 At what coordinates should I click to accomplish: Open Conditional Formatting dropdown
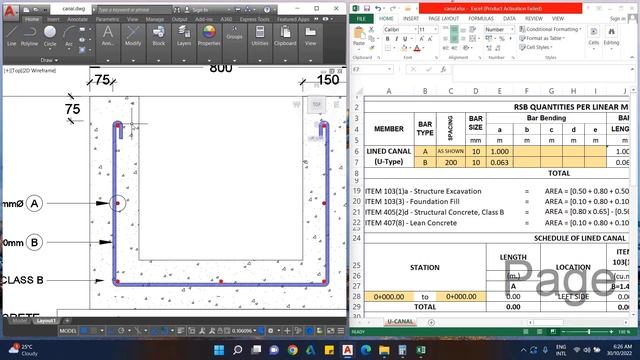(x=550, y=29)
